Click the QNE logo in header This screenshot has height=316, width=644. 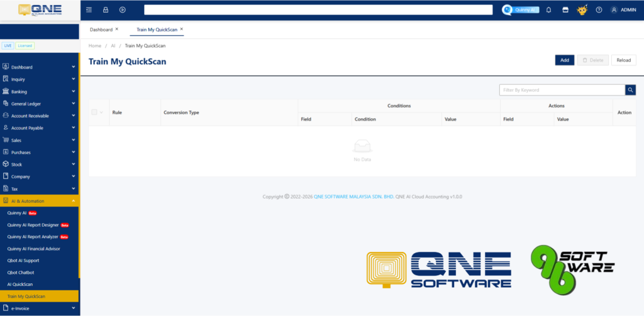[40, 10]
